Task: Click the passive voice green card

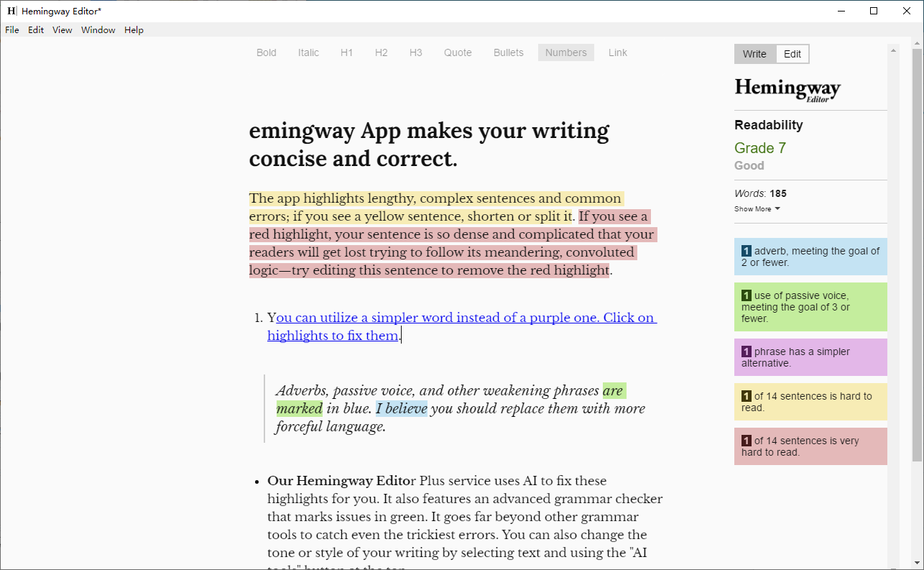Action: 810,307
